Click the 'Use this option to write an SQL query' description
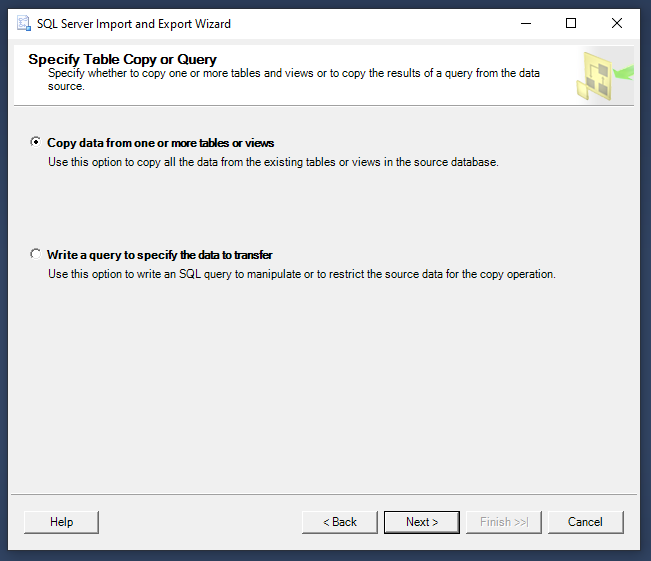This screenshot has height=561, width=651. (x=302, y=274)
